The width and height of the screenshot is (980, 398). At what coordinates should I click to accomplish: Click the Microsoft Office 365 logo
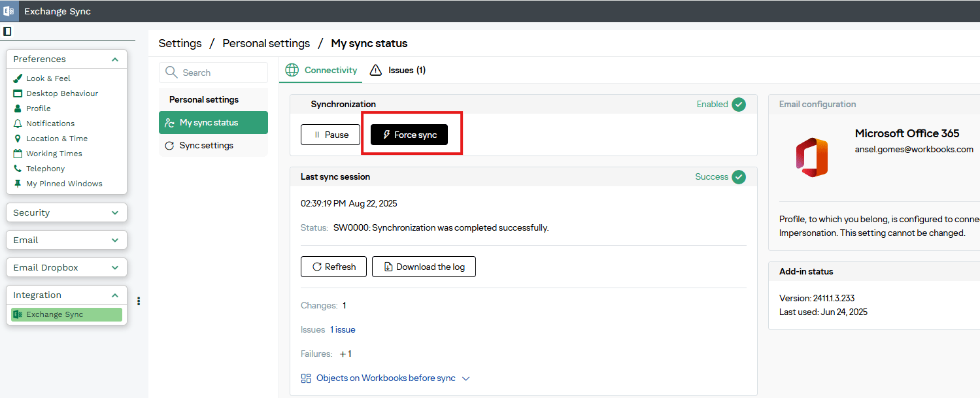point(811,157)
